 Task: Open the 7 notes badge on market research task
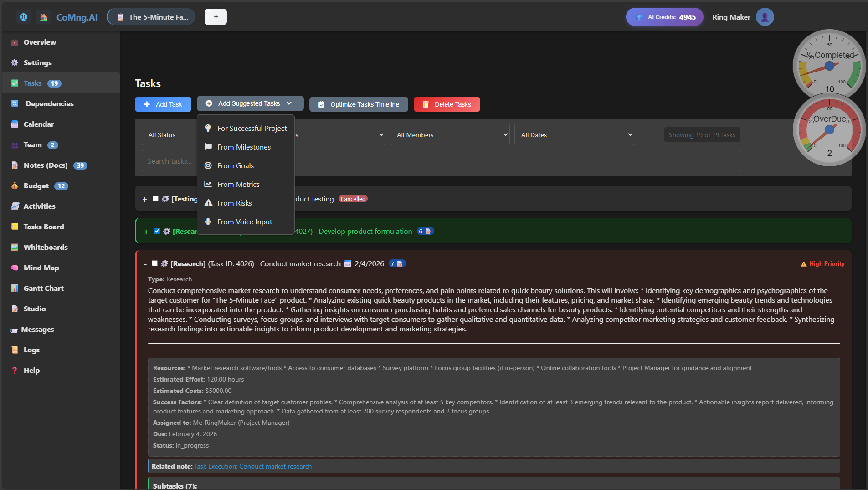tap(396, 263)
